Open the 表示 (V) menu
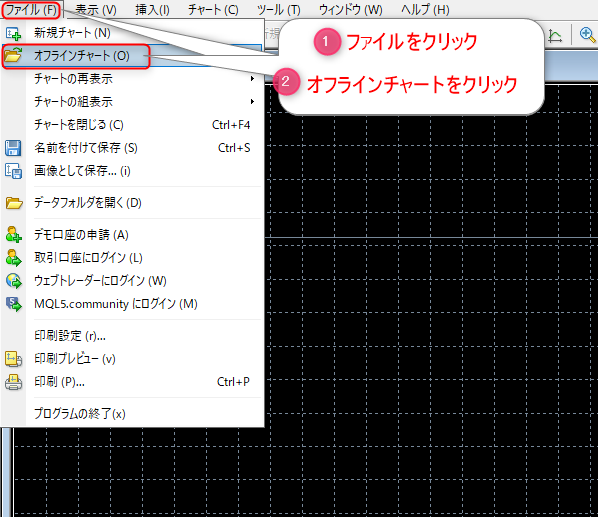The image size is (598, 517). pos(96,10)
